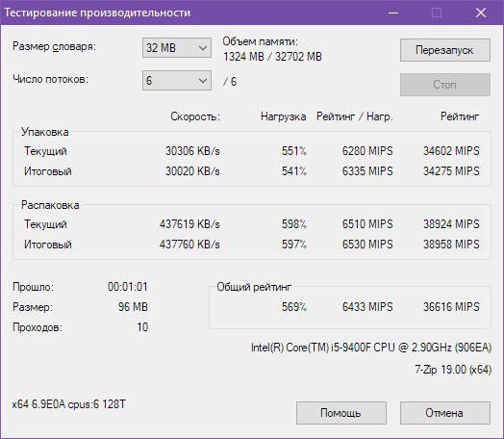The width and height of the screenshot is (504, 439).
Task: Minimize the benchmark window
Action: click(x=393, y=13)
